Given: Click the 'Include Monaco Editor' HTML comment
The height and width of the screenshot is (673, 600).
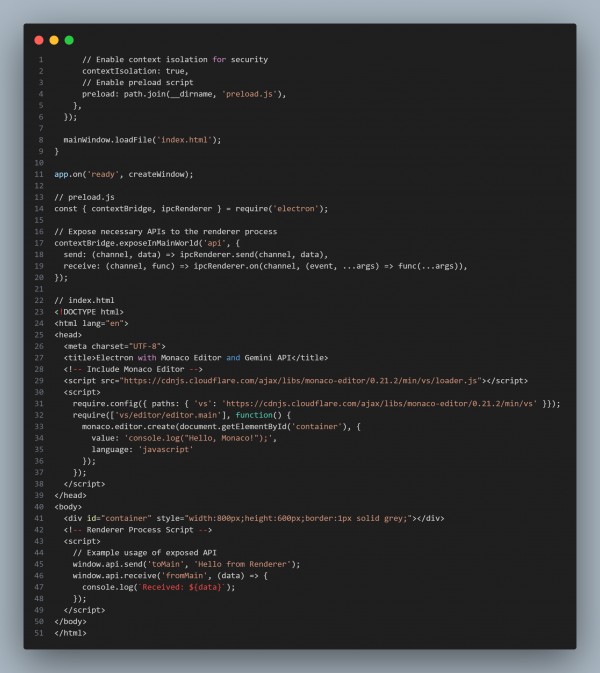Looking at the screenshot, I should 133,369.
